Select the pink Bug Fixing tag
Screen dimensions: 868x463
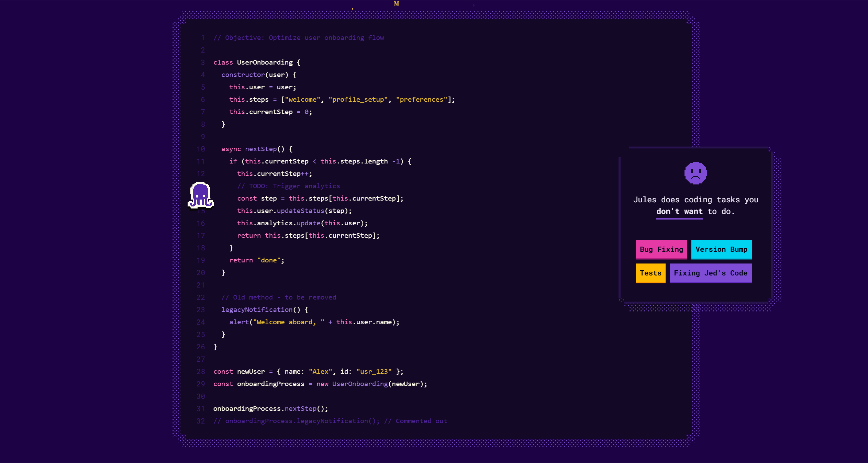click(661, 249)
